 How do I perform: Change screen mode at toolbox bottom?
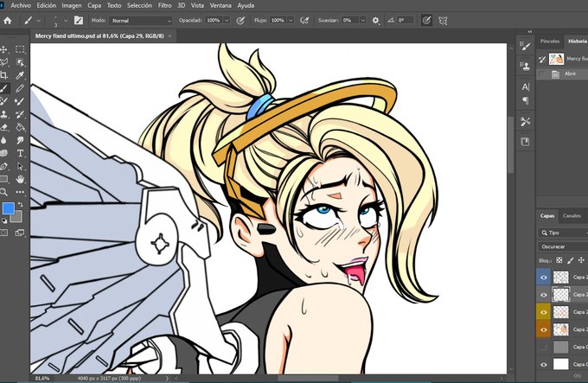click(20, 233)
